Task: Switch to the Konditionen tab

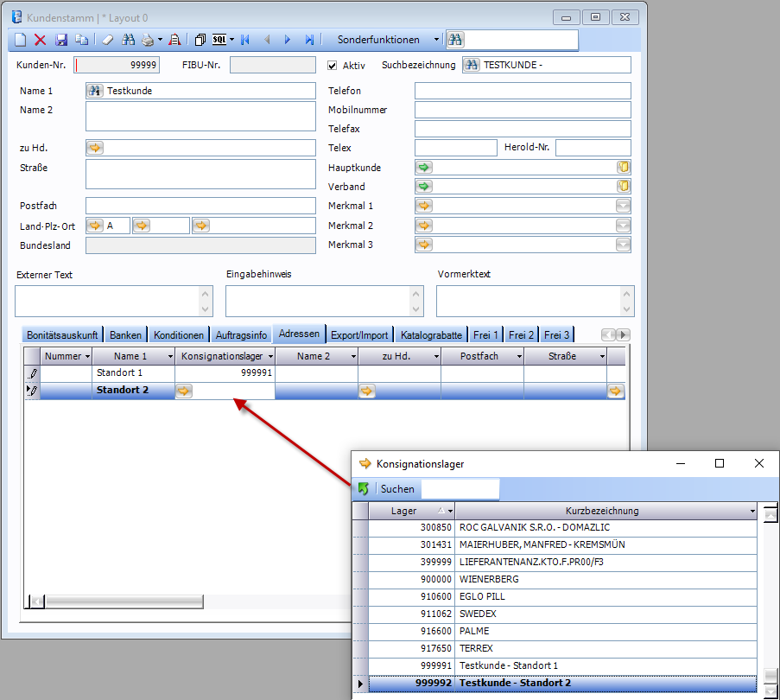Action: (179, 335)
